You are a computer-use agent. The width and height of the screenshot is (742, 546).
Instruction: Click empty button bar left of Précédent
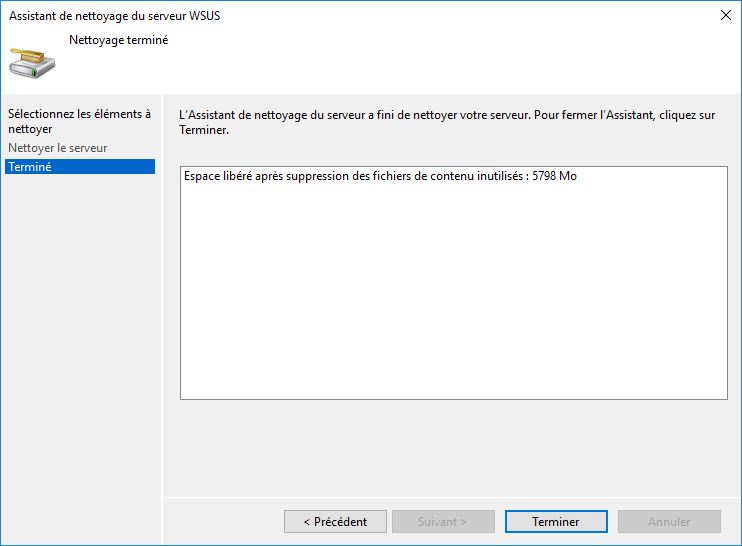220,521
